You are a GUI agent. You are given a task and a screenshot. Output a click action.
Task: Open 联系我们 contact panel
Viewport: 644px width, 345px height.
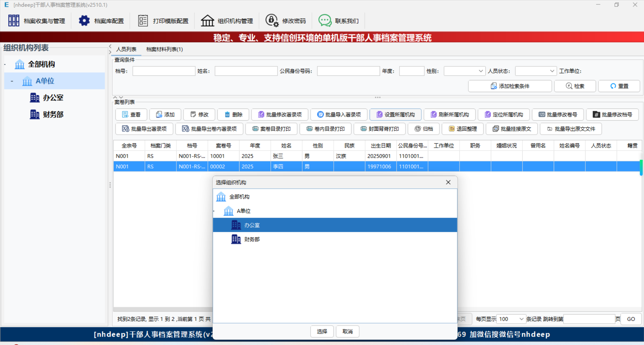[x=339, y=20]
